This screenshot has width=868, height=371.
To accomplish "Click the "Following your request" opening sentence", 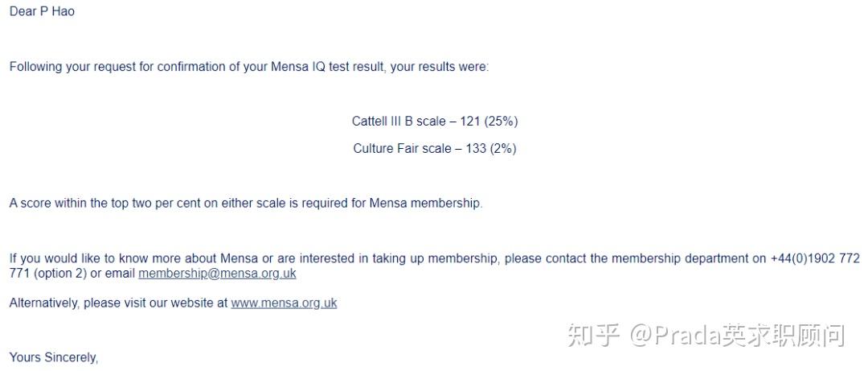I will point(80,67).
